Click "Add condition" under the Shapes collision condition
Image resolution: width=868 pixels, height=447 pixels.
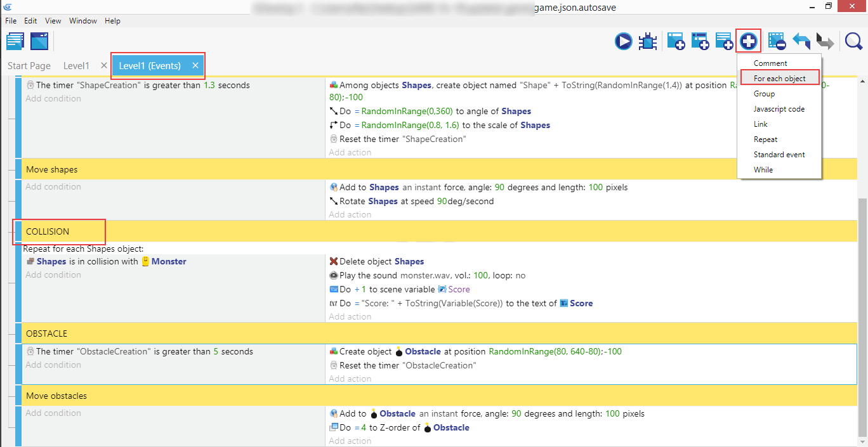[53, 275]
